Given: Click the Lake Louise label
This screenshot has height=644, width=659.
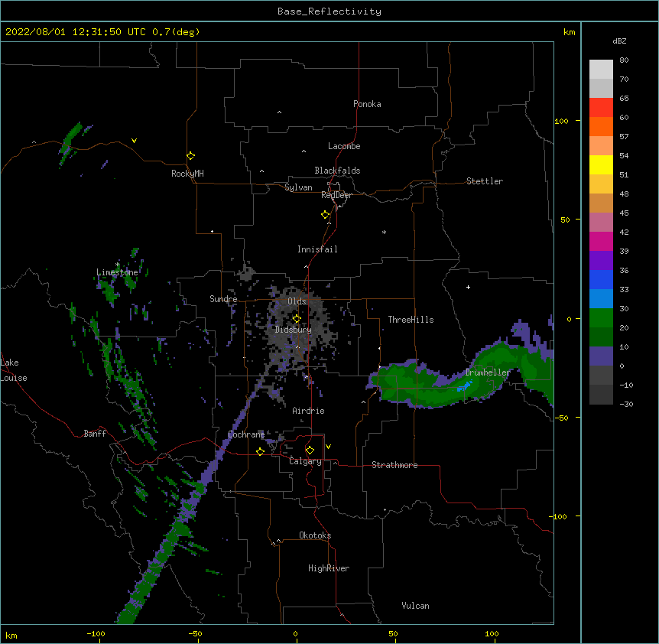Looking at the screenshot, I should (14, 370).
